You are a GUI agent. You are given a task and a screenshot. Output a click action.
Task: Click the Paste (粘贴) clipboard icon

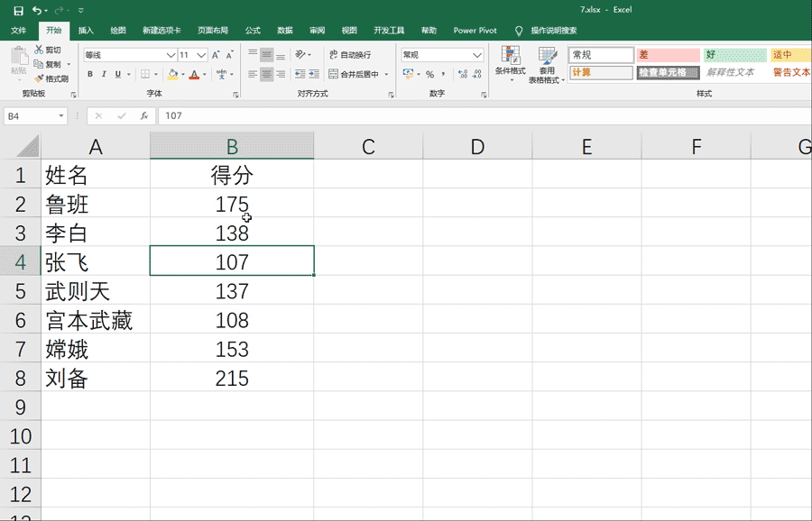pyautogui.click(x=19, y=57)
